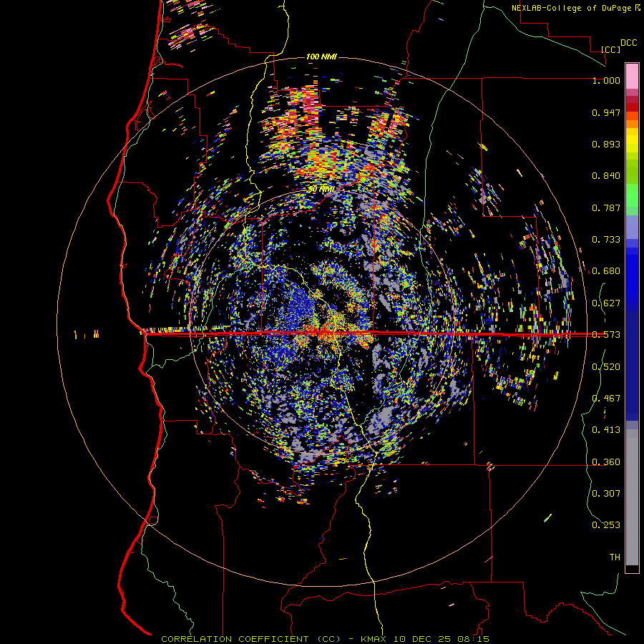644x644 pixels.
Task: Click the DCC label above the color scale
Action: click(x=628, y=43)
